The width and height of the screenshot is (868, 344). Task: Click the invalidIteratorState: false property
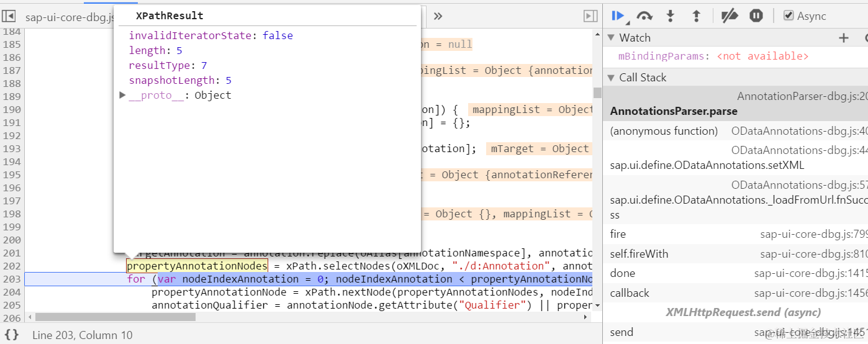click(210, 35)
